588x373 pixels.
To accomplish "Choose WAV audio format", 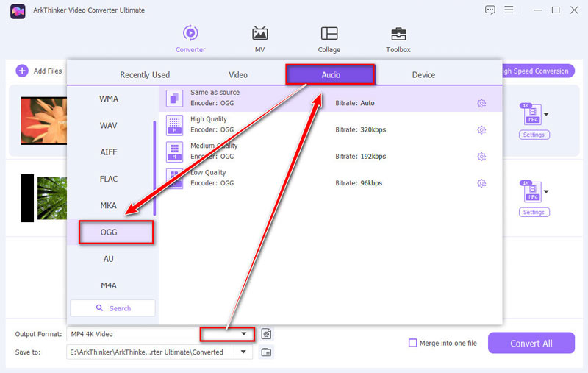I will click(x=109, y=125).
